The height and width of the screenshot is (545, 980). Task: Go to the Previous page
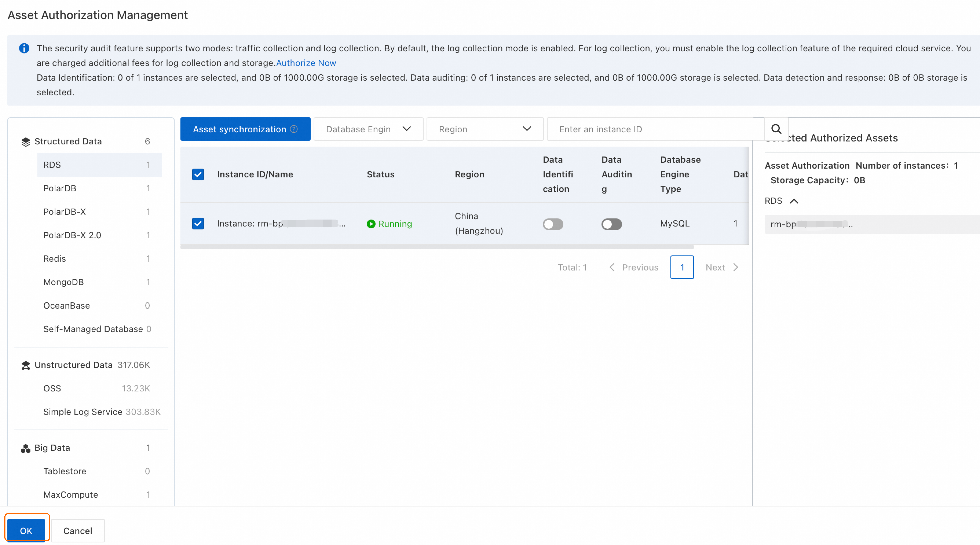[634, 268]
